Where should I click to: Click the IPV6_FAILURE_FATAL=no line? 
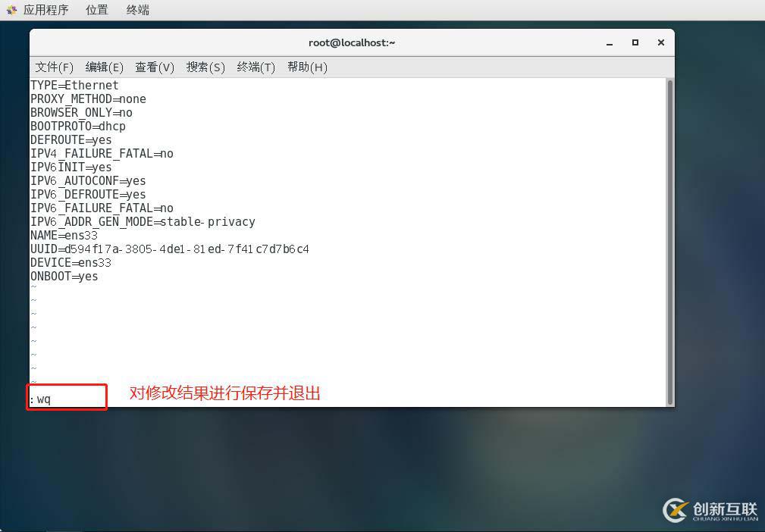coord(102,208)
